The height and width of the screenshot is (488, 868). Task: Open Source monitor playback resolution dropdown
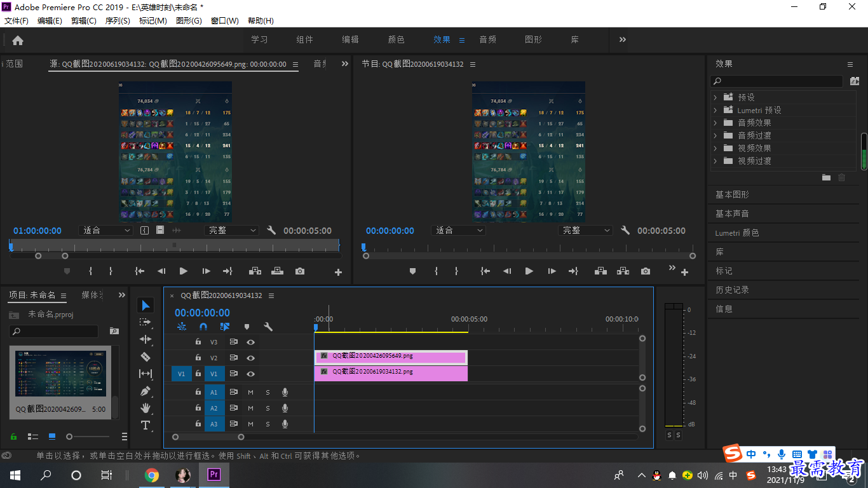(x=231, y=231)
